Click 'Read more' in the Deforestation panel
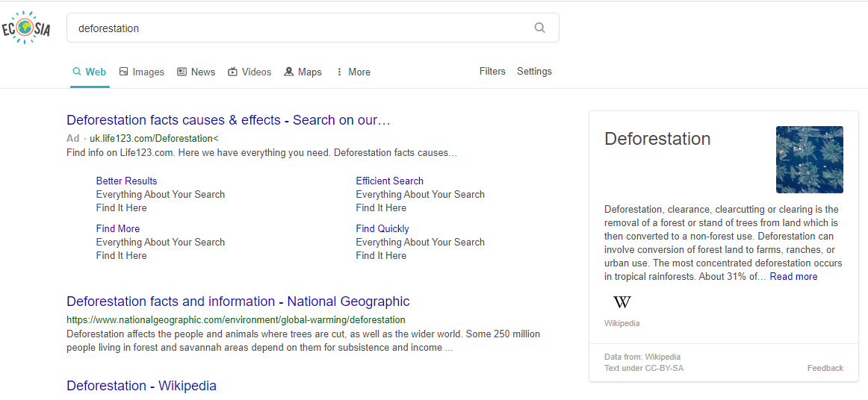 pyautogui.click(x=793, y=277)
